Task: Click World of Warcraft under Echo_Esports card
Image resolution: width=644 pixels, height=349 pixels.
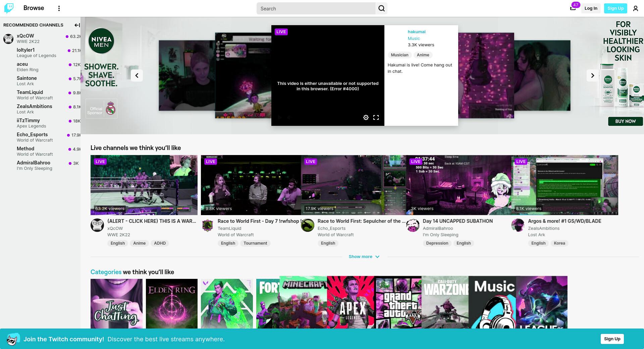Action: click(x=336, y=235)
